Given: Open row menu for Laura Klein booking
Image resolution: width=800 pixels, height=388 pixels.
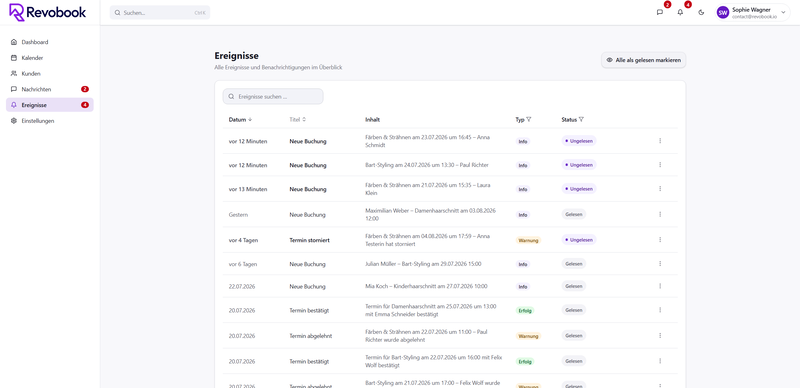Looking at the screenshot, I should 660,188.
